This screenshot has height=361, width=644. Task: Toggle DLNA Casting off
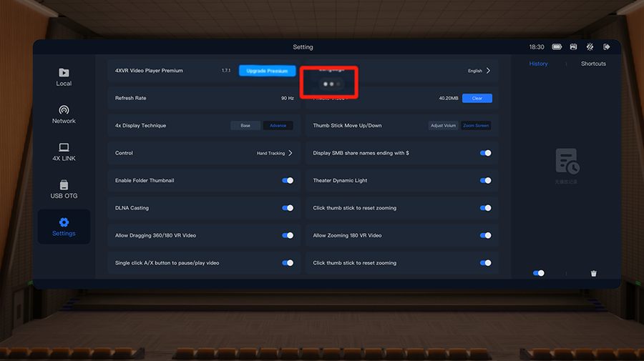tap(288, 208)
